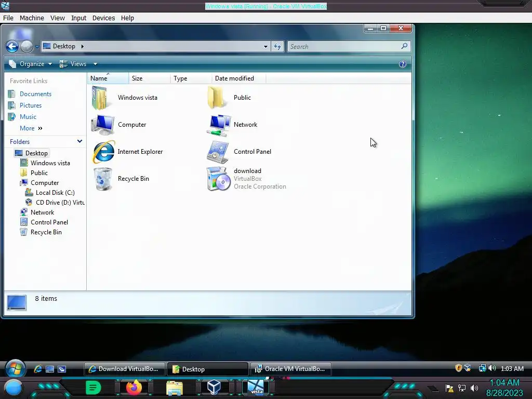Switch to Download VirtualBox taskbar button
This screenshot has height=399, width=532.
click(x=124, y=369)
